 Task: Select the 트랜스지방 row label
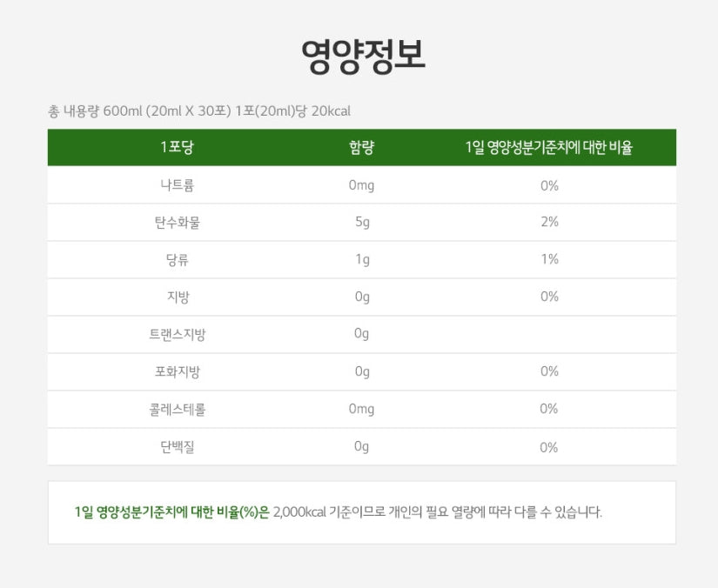[x=177, y=335]
